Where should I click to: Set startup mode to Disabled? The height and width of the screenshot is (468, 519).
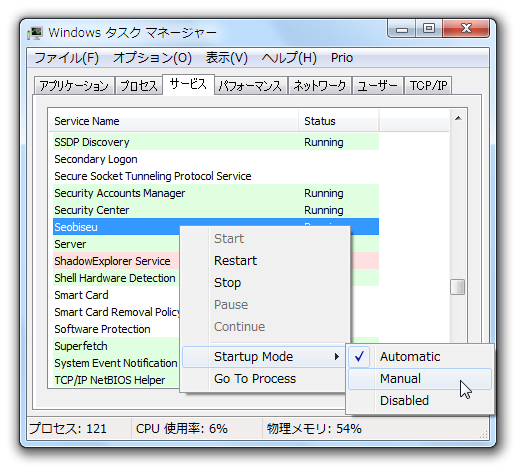[x=420, y=401]
